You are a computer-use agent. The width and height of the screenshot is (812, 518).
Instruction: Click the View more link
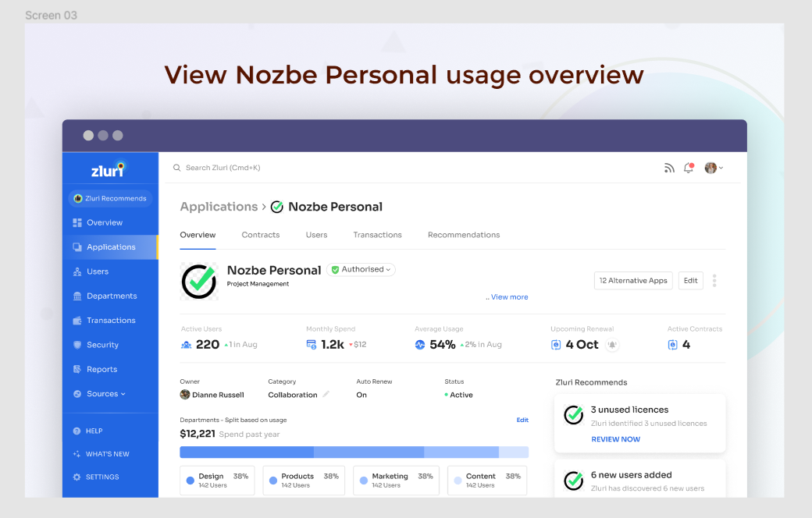510,297
